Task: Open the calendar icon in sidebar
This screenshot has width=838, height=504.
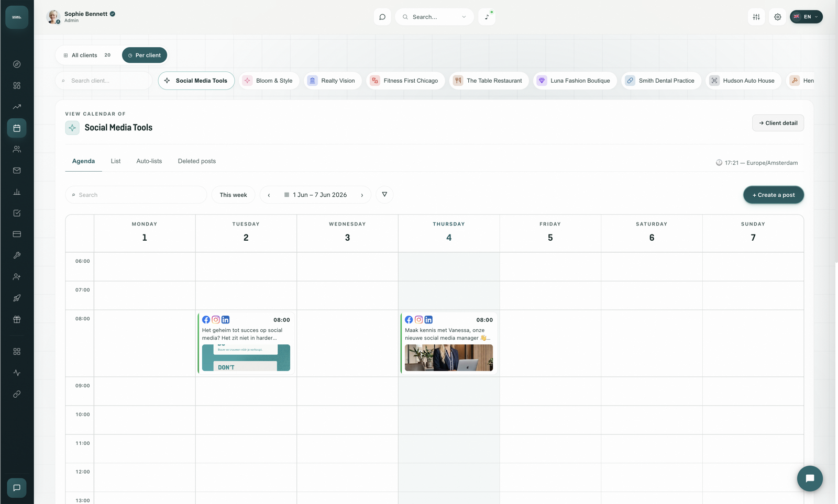Action: point(17,128)
